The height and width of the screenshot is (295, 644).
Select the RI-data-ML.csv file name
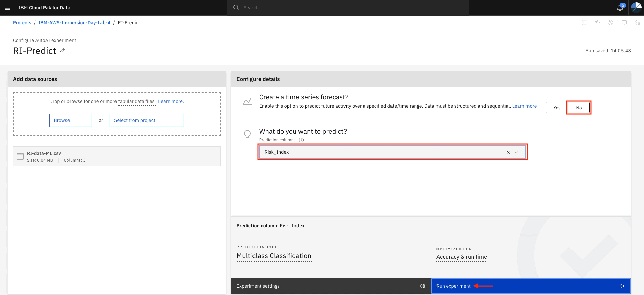44,153
